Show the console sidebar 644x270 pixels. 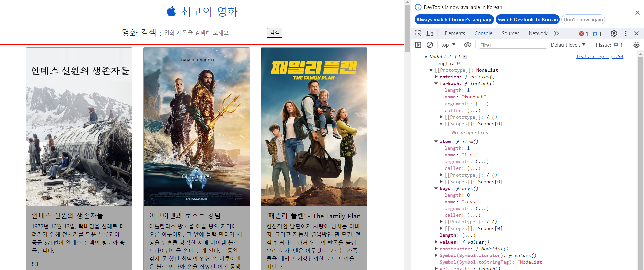(x=418, y=45)
